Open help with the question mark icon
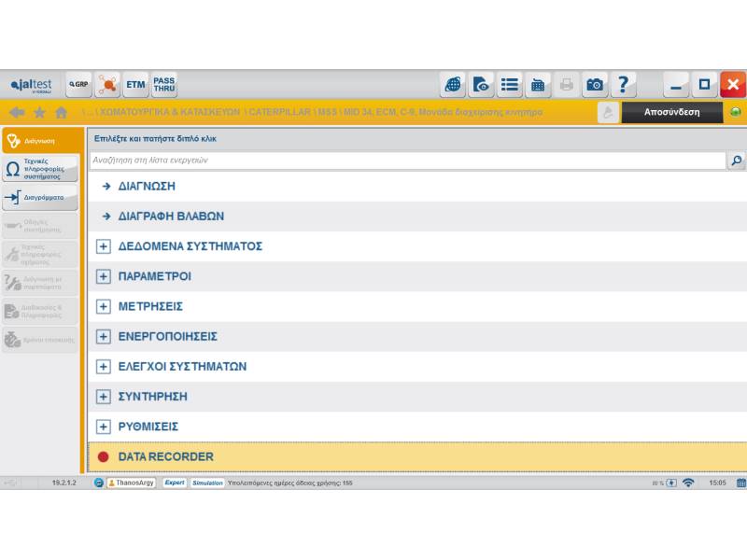 pyautogui.click(x=623, y=85)
